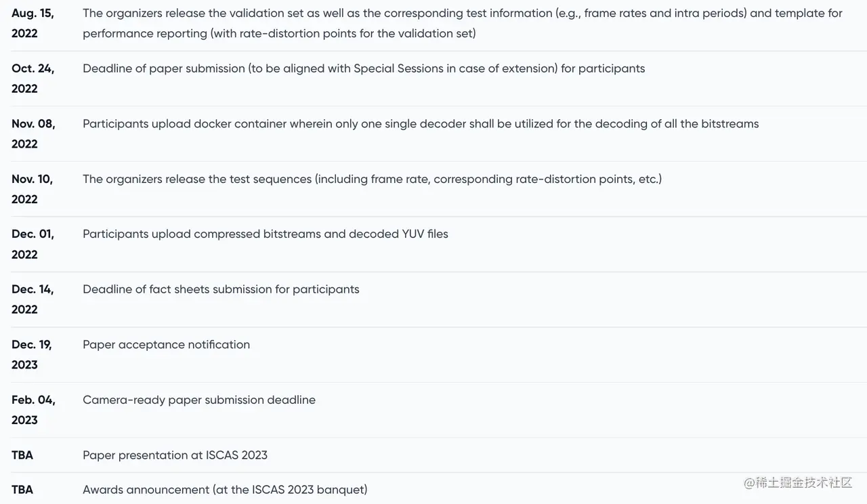
Task: Click the watermark logo in bottom corner
Action: [x=798, y=483]
